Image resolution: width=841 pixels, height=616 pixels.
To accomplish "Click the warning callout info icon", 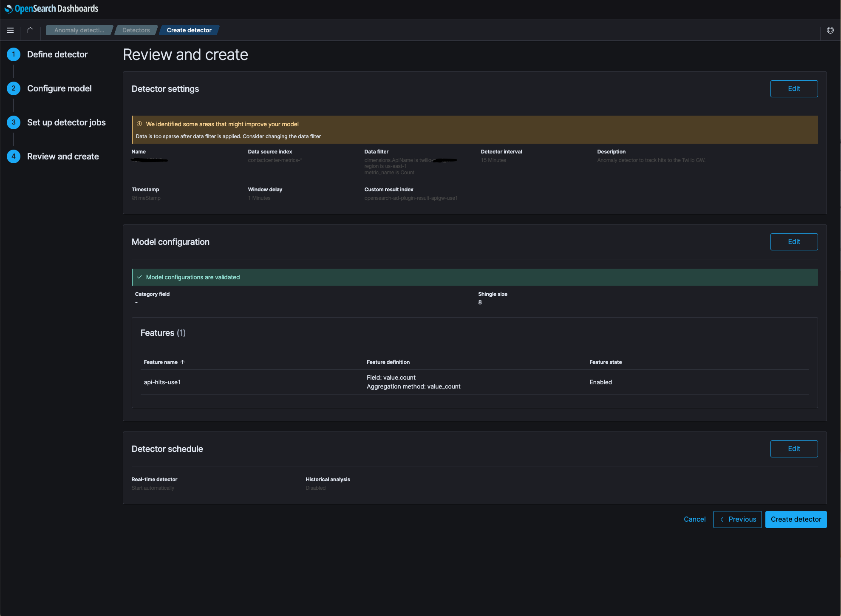I will tap(139, 124).
